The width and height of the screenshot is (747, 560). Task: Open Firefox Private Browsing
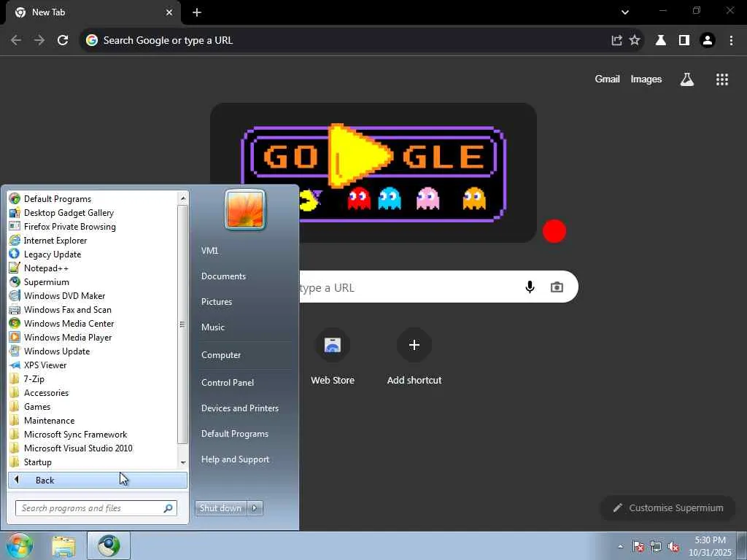tap(93, 226)
